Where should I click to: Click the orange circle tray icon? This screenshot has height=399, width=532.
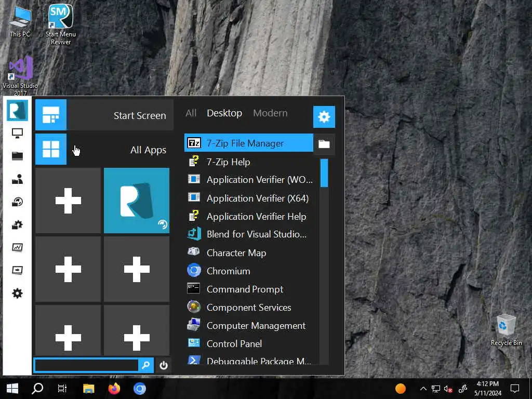[401, 389]
